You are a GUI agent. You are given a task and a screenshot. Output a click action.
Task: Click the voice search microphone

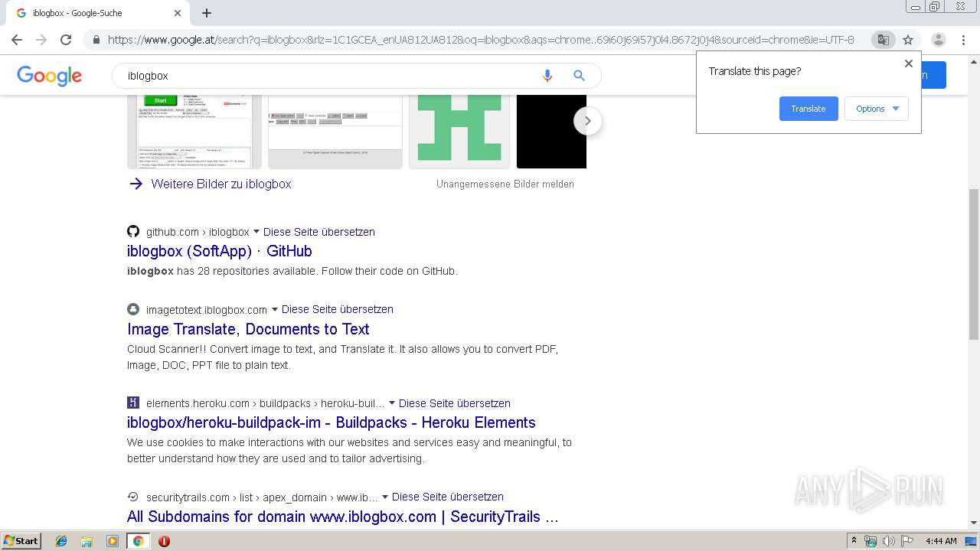coord(547,76)
